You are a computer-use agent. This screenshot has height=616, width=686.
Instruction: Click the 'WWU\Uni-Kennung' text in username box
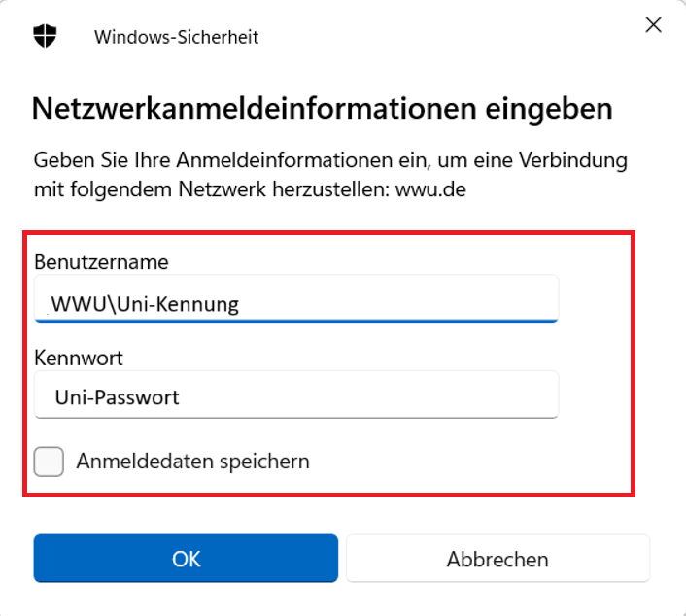point(146,304)
